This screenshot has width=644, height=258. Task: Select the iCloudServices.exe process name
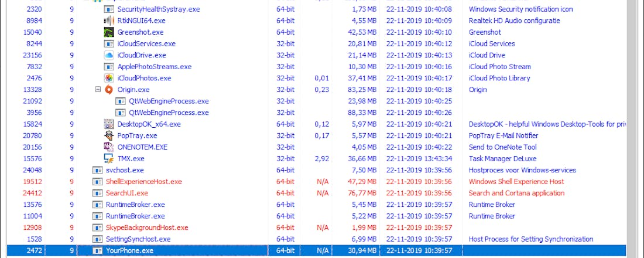click(x=146, y=43)
